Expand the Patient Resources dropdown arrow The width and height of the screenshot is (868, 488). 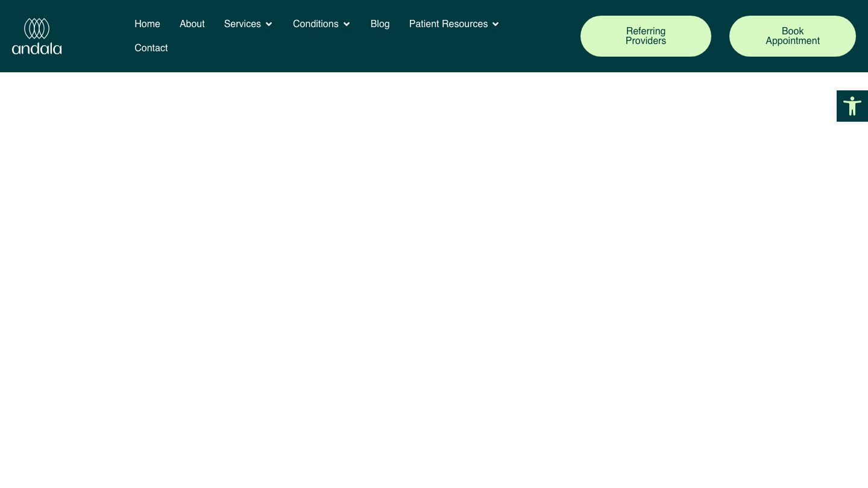[x=495, y=24]
